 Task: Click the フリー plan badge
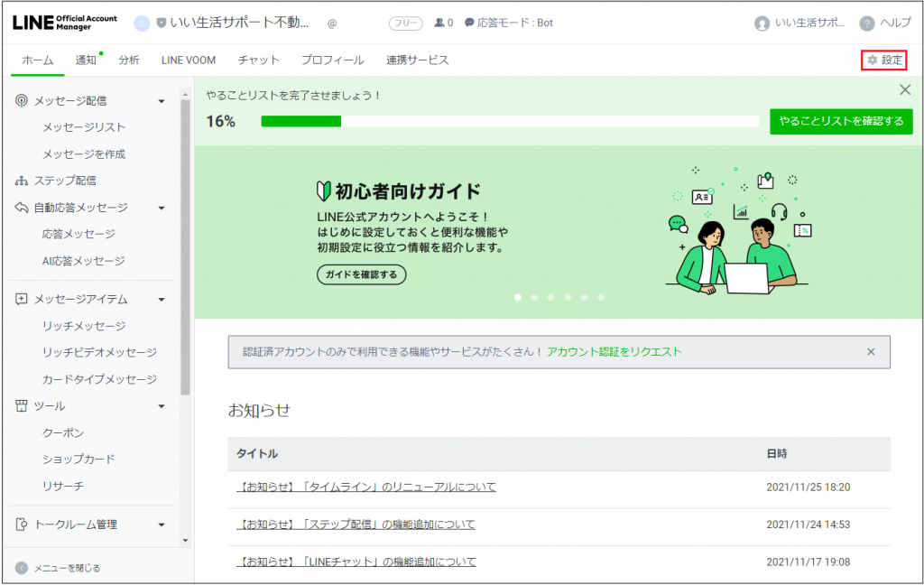[x=405, y=23]
